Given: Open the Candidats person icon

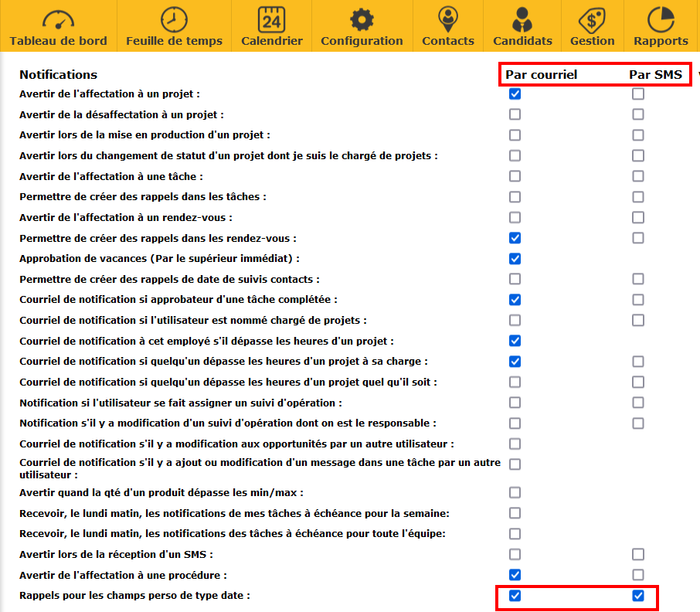Looking at the screenshot, I should pos(522,19).
